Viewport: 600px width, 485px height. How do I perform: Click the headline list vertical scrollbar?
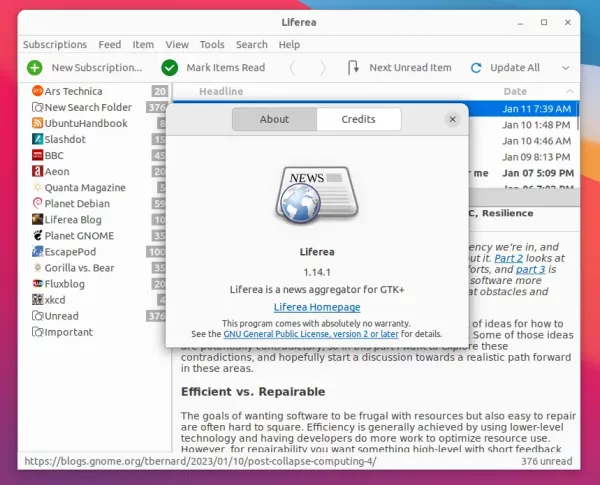[577, 116]
